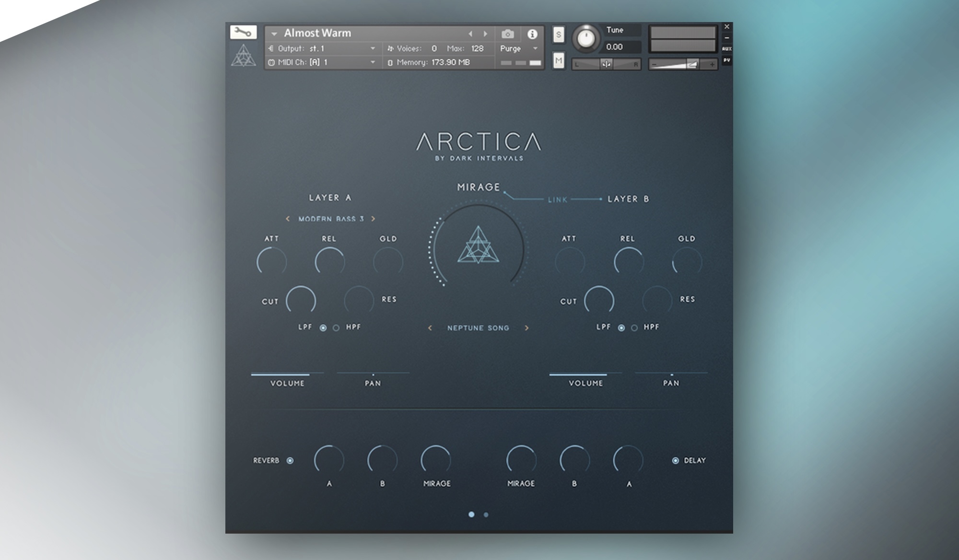The image size is (959, 560).
Task: Adjust the Layer A Pan slider
Action: coord(373,373)
